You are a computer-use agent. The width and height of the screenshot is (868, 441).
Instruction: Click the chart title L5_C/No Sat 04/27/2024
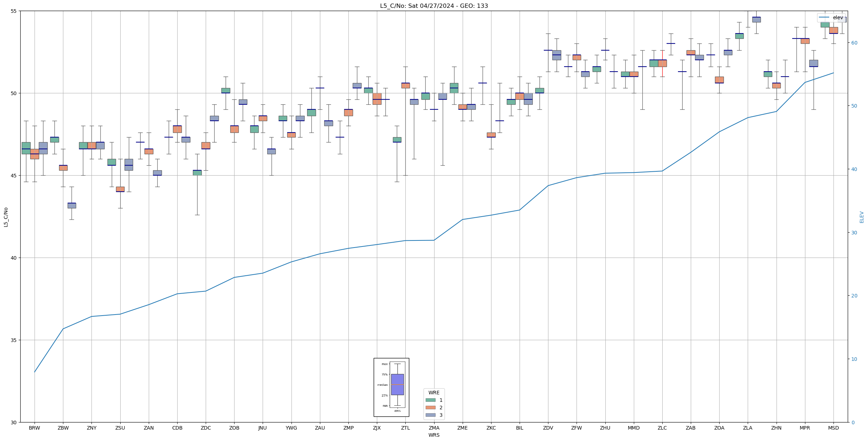pyautogui.click(x=434, y=6)
